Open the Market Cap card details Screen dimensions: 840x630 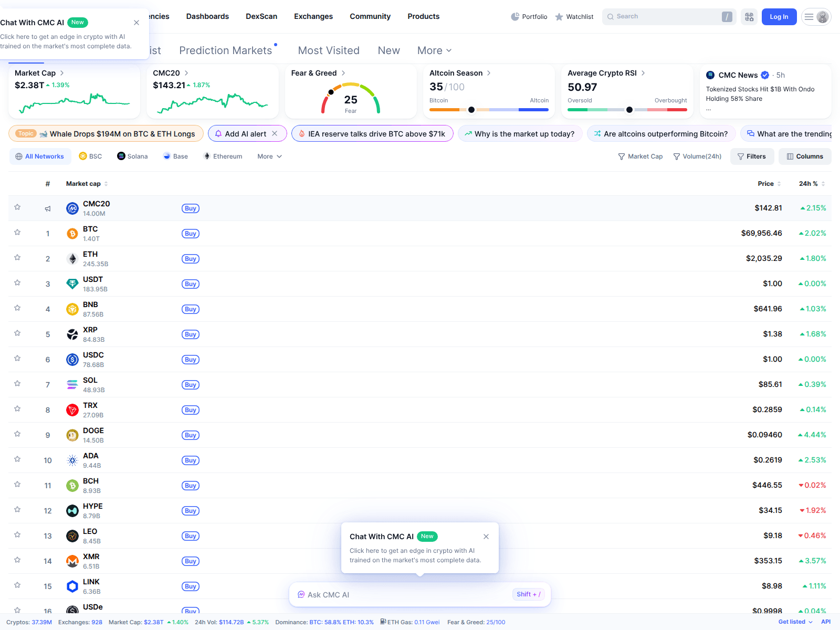(x=39, y=73)
